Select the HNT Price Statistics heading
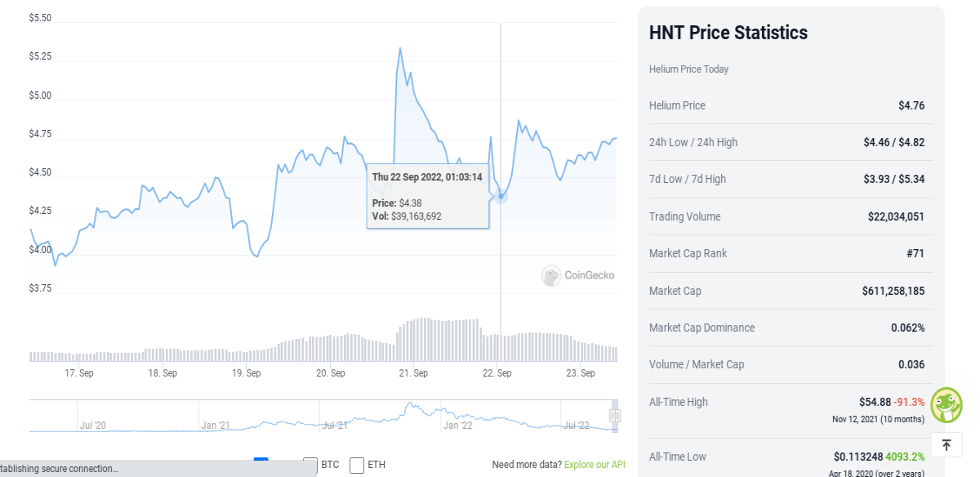 [x=728, y=33]
